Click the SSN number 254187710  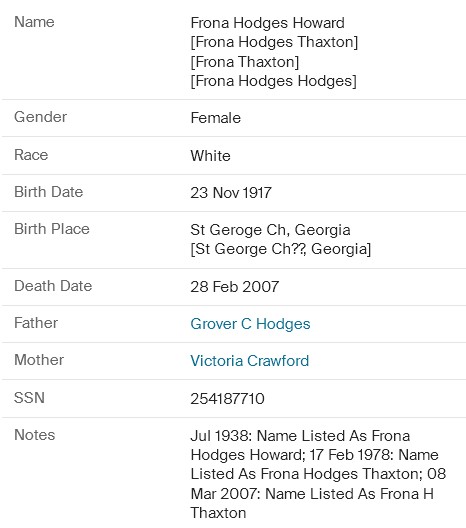[227, 399]
